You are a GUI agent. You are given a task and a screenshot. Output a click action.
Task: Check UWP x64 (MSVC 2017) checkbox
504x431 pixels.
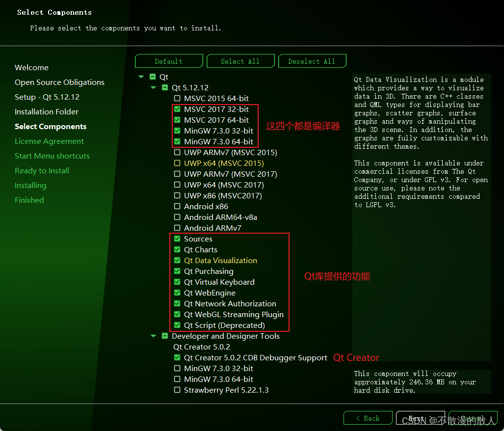point(177,185)
